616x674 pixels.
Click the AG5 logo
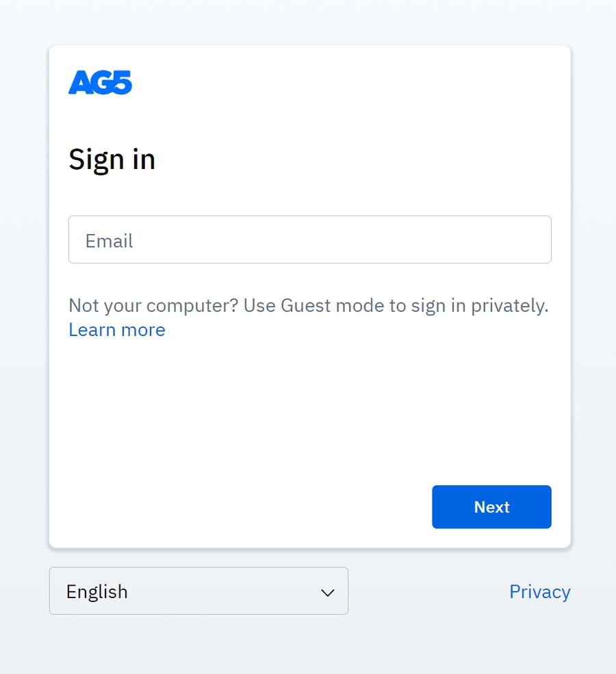pyautogui.click(x=100, y=83)
